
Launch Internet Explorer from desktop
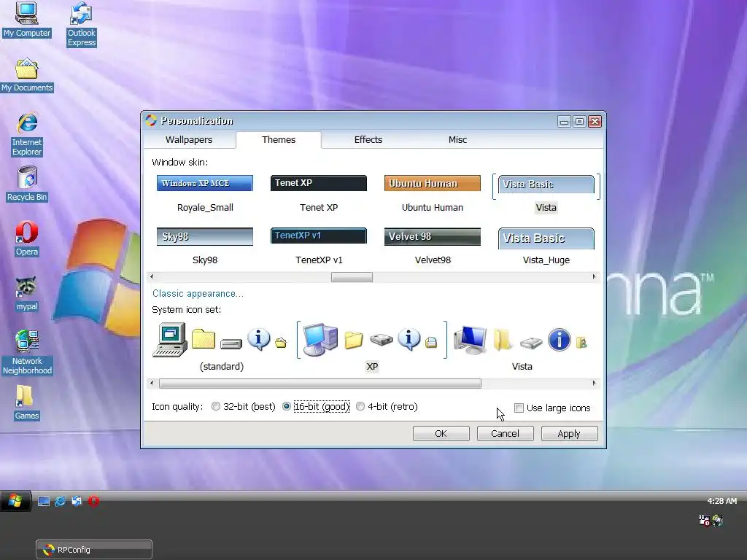click(x=27, y=135)
